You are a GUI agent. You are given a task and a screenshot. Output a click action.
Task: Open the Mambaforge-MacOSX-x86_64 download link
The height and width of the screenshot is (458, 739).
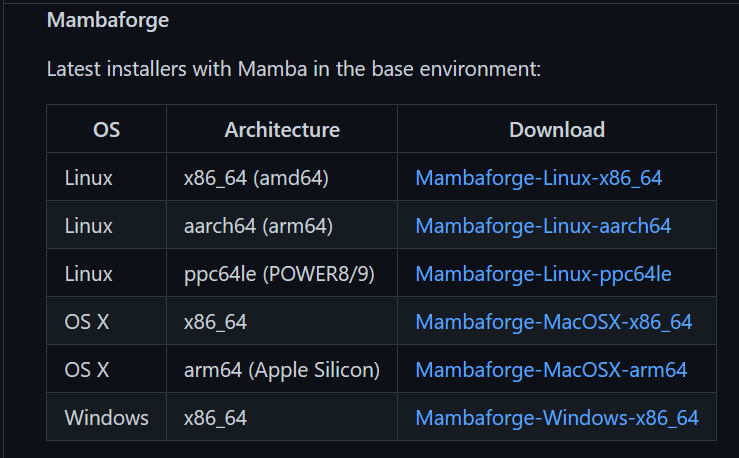coord(553,322)
